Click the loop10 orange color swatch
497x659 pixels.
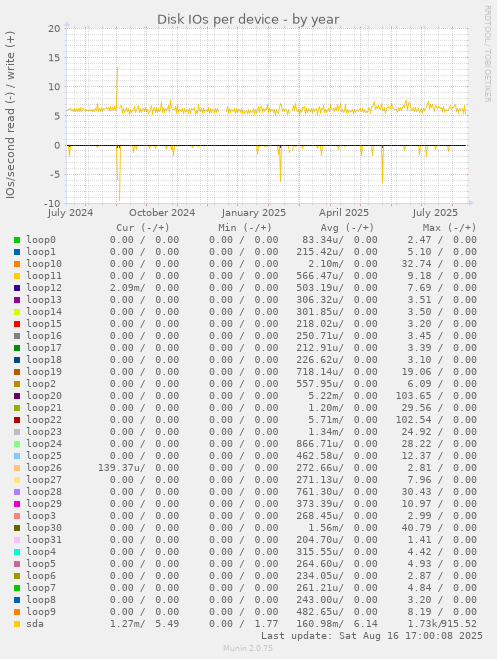(17, 264)
